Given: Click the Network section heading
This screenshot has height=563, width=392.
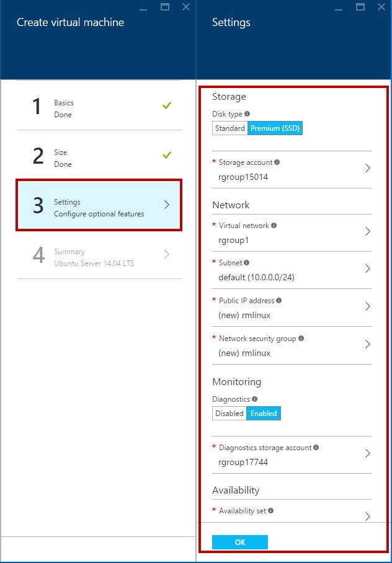Looking at the screenshot, I should coord(231,205).
